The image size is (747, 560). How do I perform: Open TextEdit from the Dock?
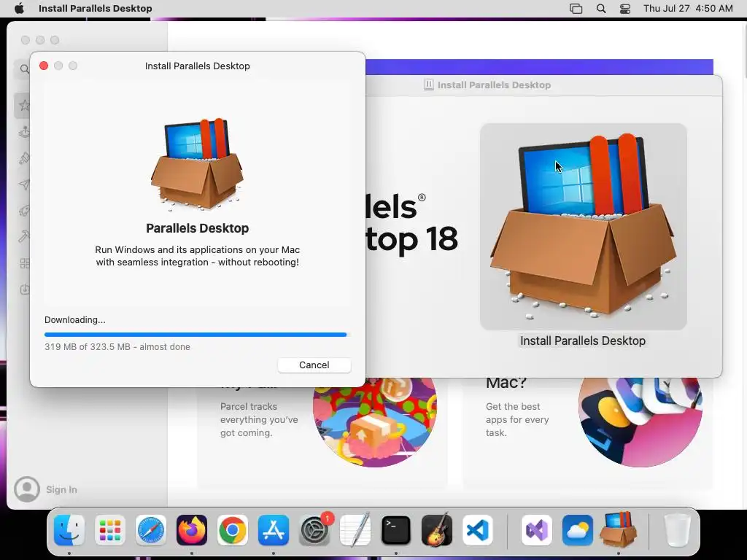[x=355, y=530]
